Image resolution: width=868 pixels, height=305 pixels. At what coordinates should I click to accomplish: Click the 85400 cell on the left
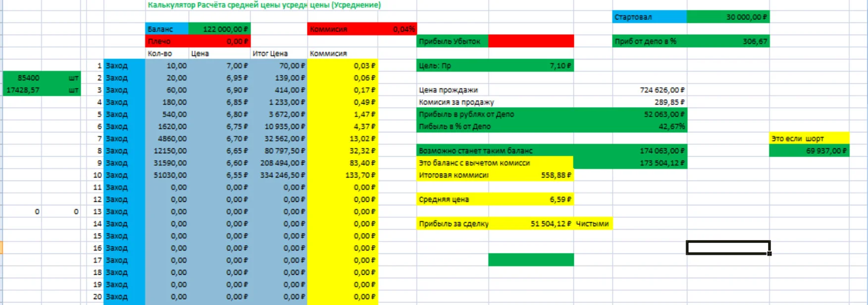(x=22, y=78)
